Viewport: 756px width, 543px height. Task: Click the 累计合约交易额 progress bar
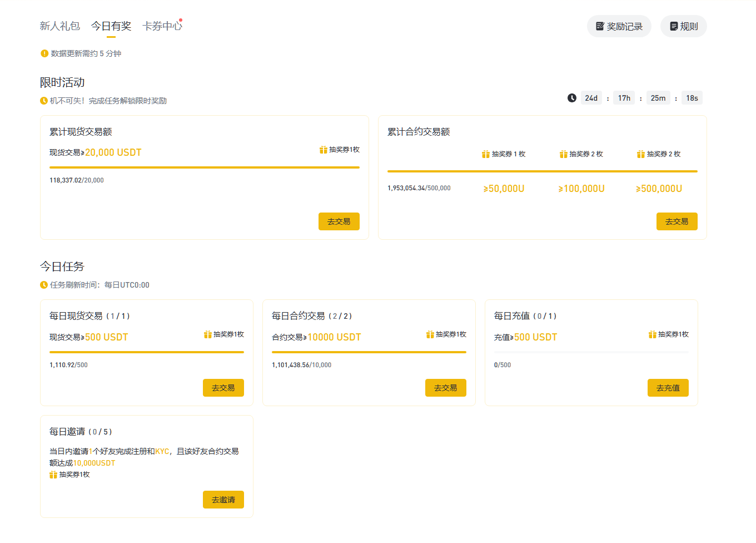543,171
